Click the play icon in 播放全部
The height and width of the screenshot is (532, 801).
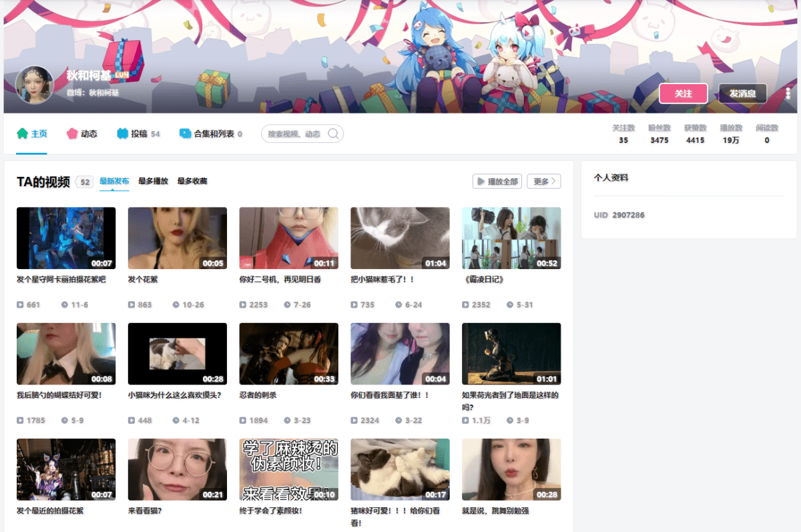tap(481, 182)
